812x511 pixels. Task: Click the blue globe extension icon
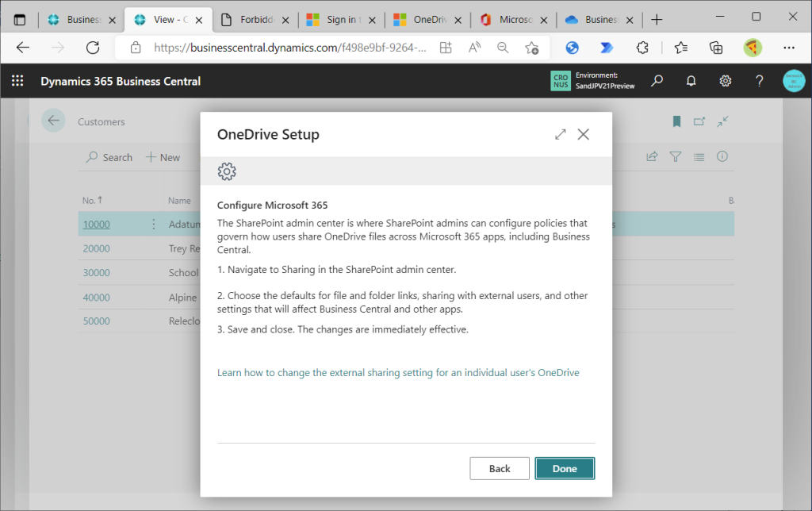(x=572, y=48)
